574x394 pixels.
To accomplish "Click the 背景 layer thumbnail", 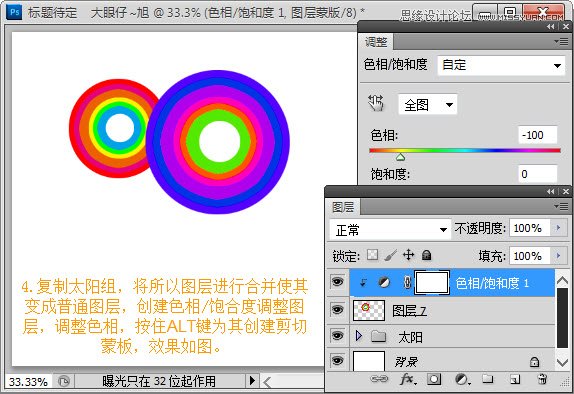I will 369,361.
